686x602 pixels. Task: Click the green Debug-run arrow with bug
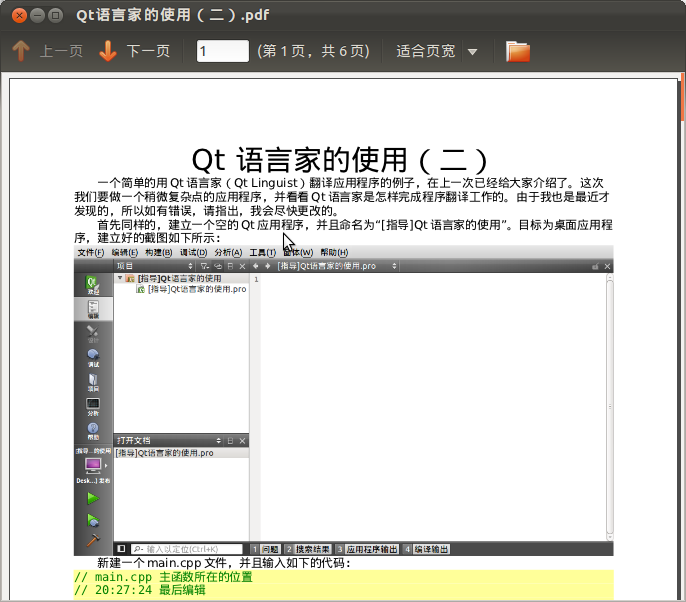tap(93, 520)
